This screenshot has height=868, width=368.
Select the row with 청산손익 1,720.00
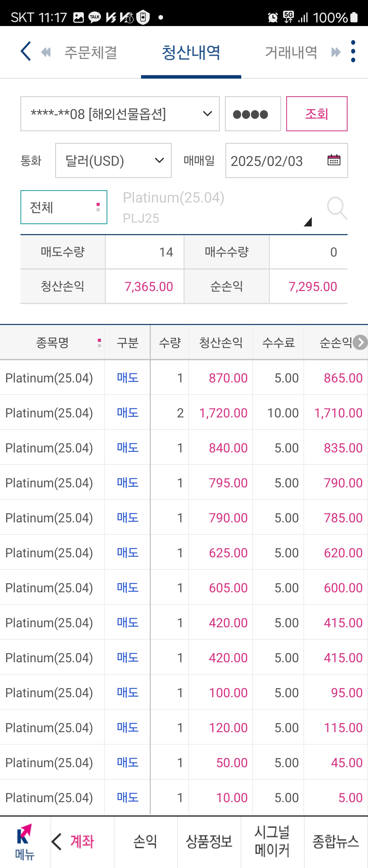[184, 413]
